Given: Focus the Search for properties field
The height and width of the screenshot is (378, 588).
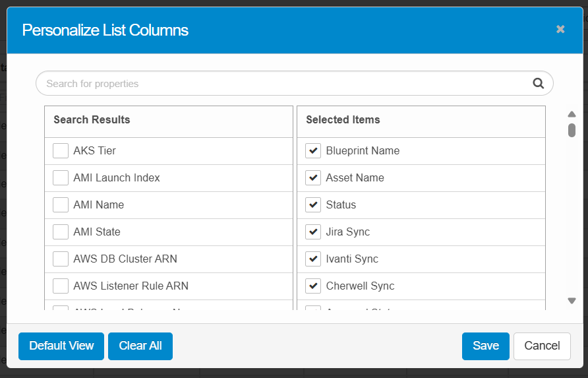Looking at the screenshot, I should coord(283,84).
